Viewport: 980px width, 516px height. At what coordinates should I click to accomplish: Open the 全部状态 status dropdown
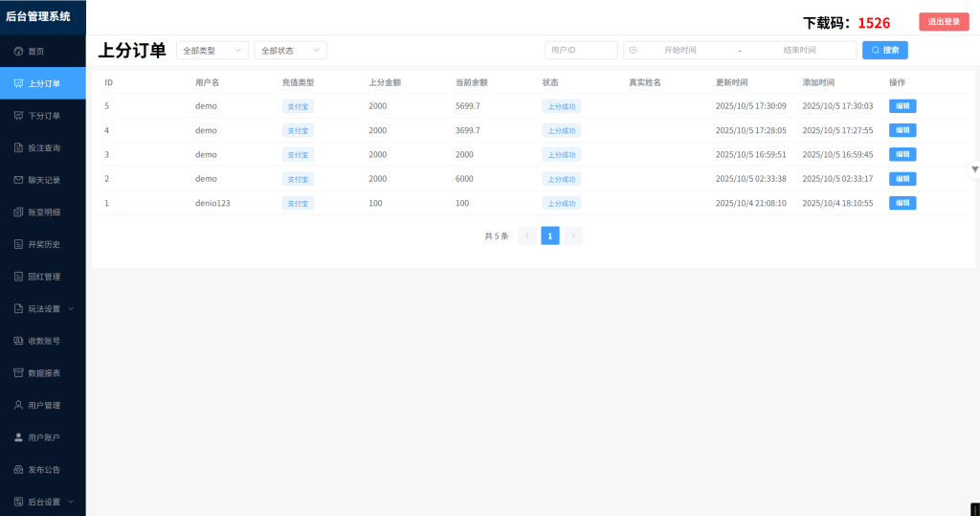tap(290, 50)
